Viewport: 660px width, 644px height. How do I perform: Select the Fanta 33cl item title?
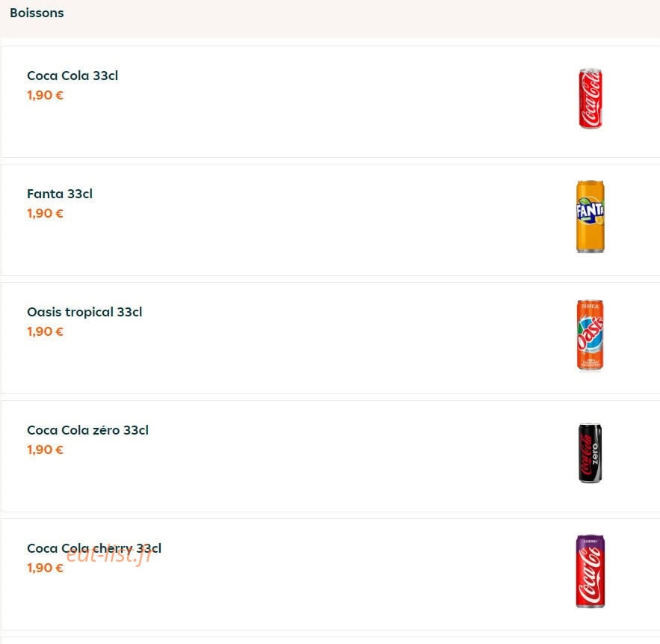[x=60, y=194]
